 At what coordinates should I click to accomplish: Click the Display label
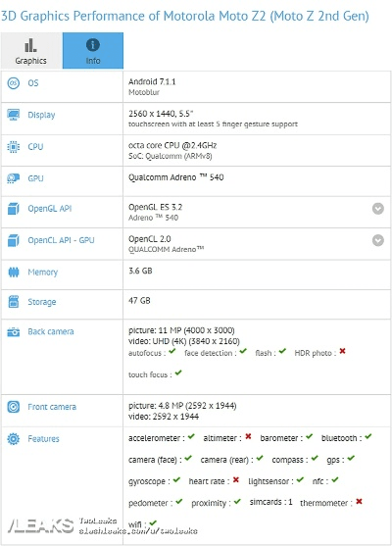[41, 115]
